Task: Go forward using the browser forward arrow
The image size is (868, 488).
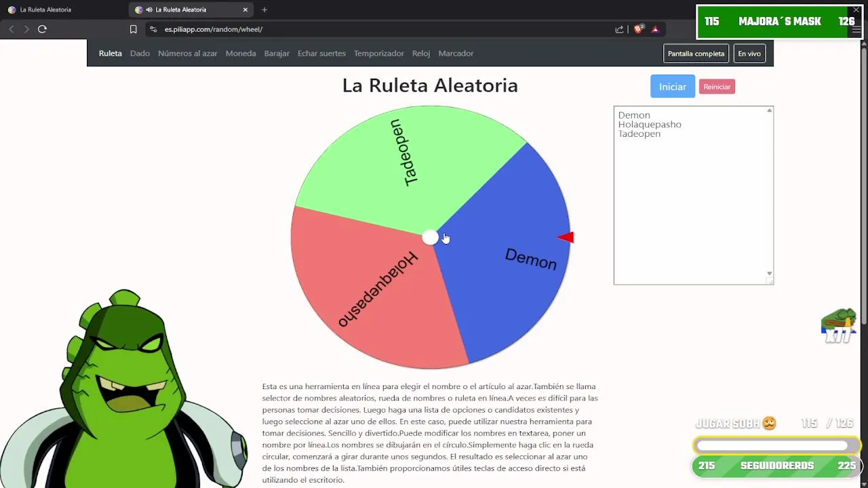Action: coord(26,29)
